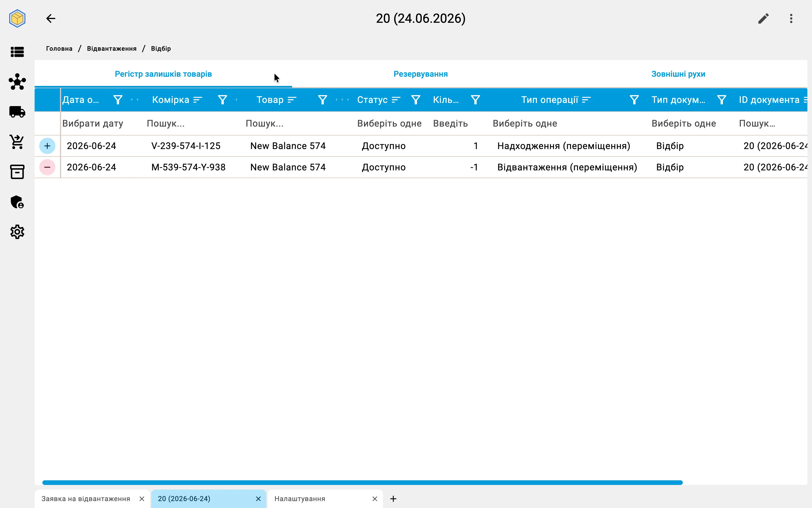Collapse the row with minus icon
This screenshot has width=812, height=508.
pyautogui.click(x=47, y=167)
